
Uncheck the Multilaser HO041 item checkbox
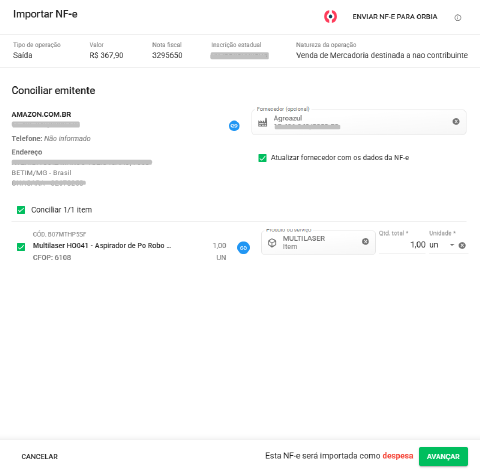pos(21,247)
